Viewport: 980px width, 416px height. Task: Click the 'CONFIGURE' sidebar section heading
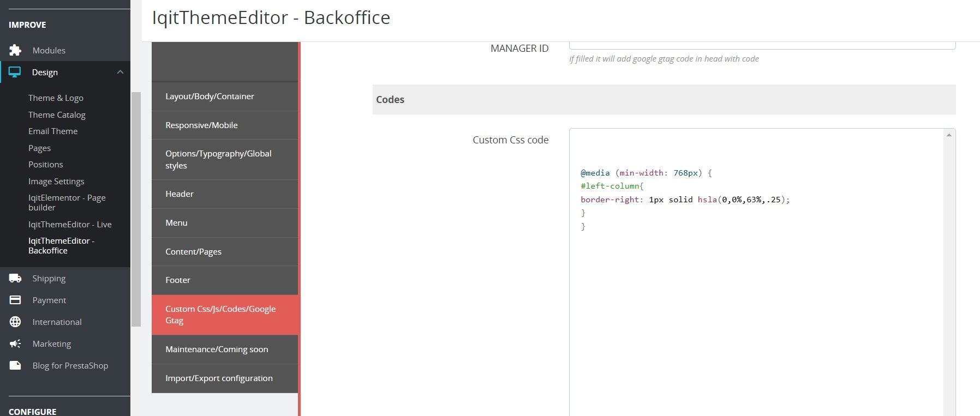click(x=33, y=411)
